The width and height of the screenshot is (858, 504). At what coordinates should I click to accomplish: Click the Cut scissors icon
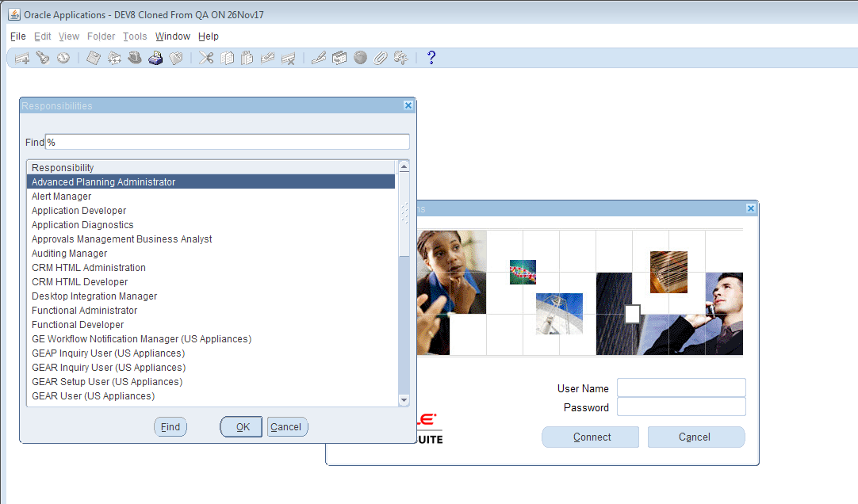(206, 58)
